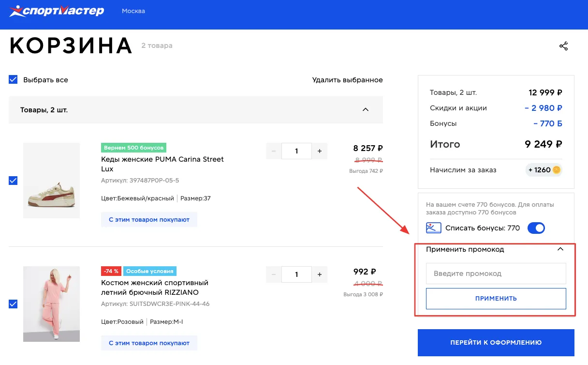The image size is (588, 365).
Task: Click the Бонусы − 770 Б value
Action: click(548, 123)
